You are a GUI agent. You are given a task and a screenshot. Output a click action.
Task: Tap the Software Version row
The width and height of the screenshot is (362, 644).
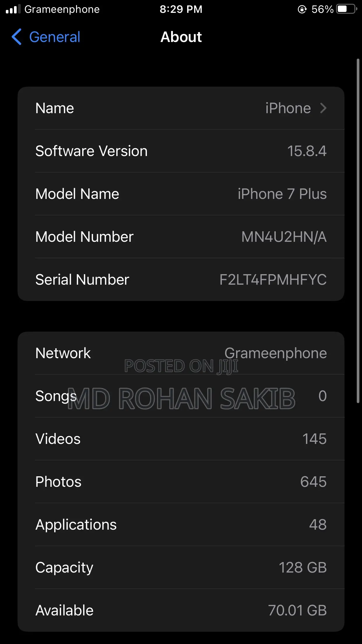181,151
